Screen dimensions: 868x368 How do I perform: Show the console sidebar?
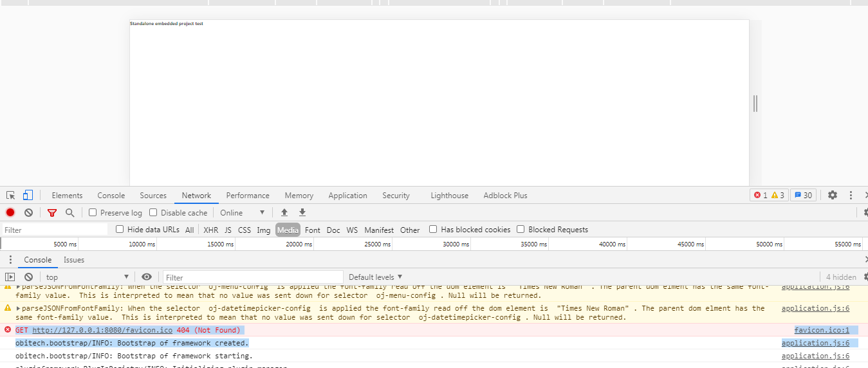10,277
